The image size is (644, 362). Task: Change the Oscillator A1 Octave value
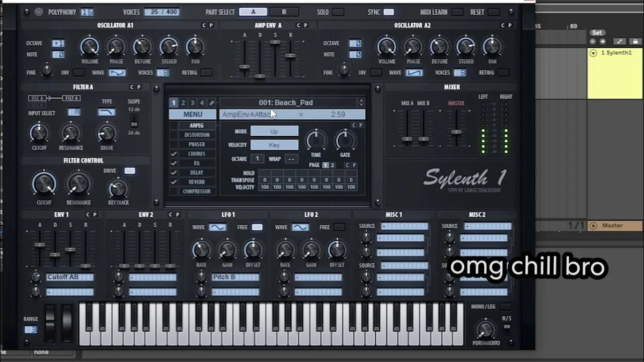58,43
